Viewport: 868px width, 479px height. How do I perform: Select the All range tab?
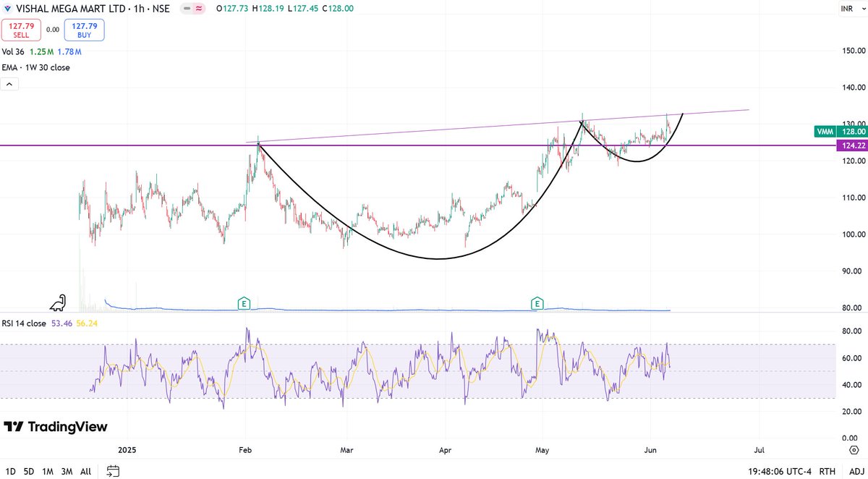(85, 471)
